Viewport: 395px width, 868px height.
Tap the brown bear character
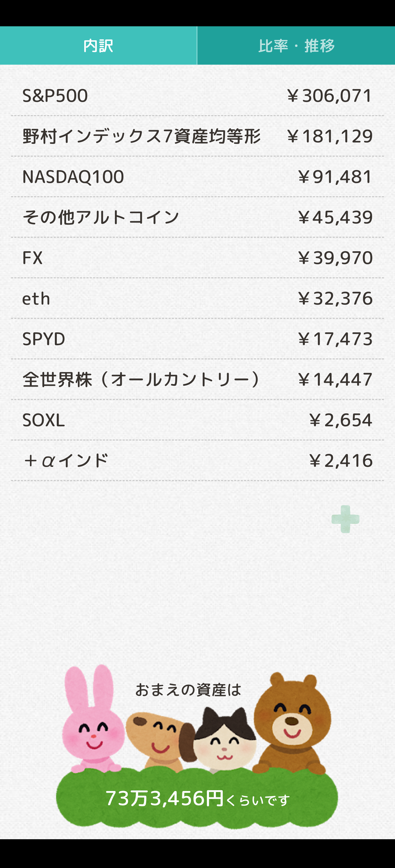click(x=292, y=721)
